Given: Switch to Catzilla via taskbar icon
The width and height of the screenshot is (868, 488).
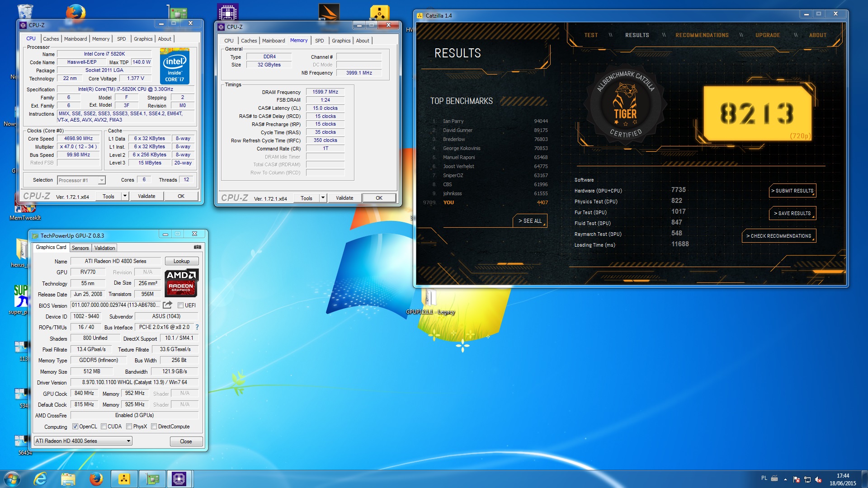Looking at the screenshot, I should tap(124, 479).
